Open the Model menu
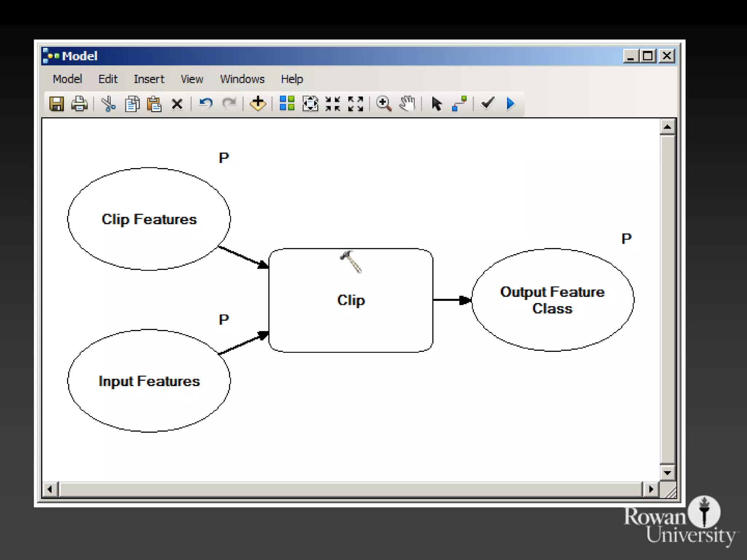This screenshot has height=560, width=747. point(67,79)
